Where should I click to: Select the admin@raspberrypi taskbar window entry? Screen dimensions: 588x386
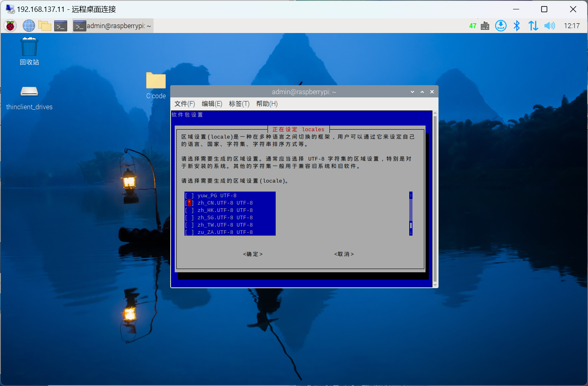coord(113,26)
